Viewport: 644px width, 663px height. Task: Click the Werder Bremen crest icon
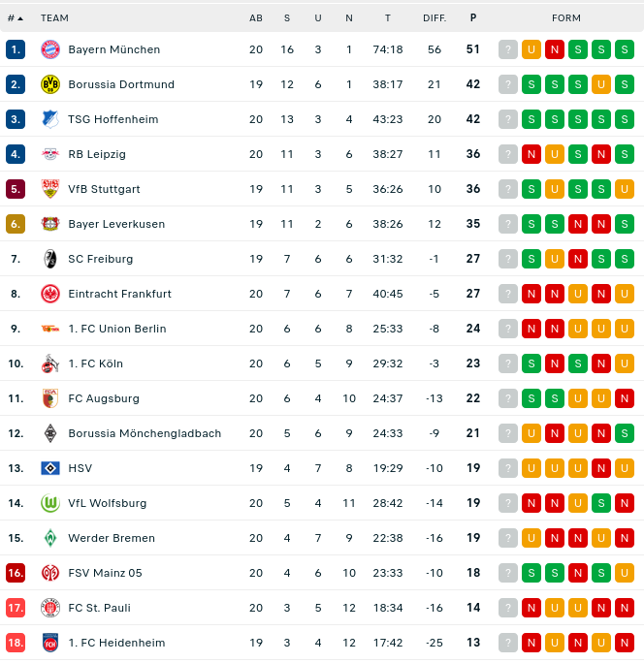50,538
